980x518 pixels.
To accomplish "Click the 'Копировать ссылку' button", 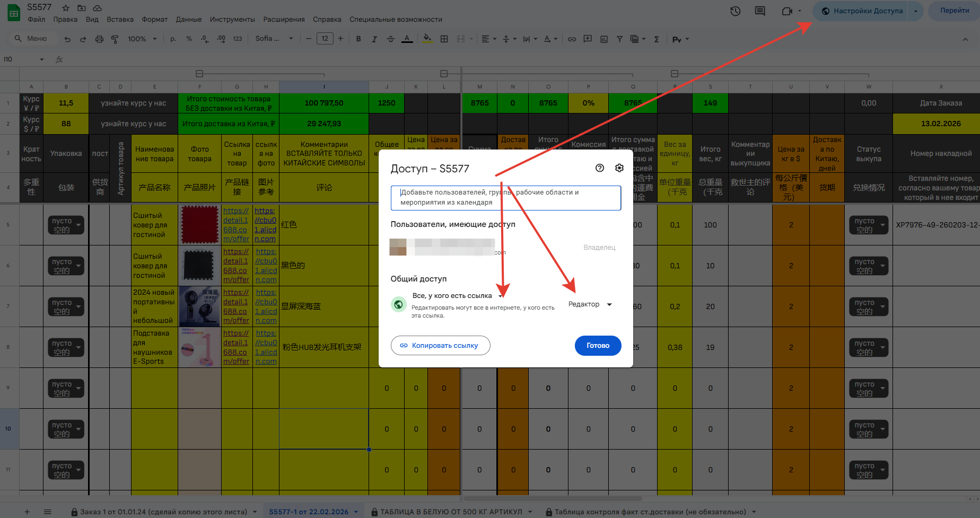I will [440, 346].
